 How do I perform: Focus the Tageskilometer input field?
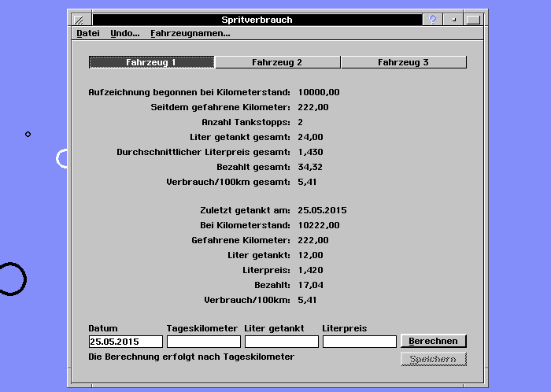click(x=203, y=342)
